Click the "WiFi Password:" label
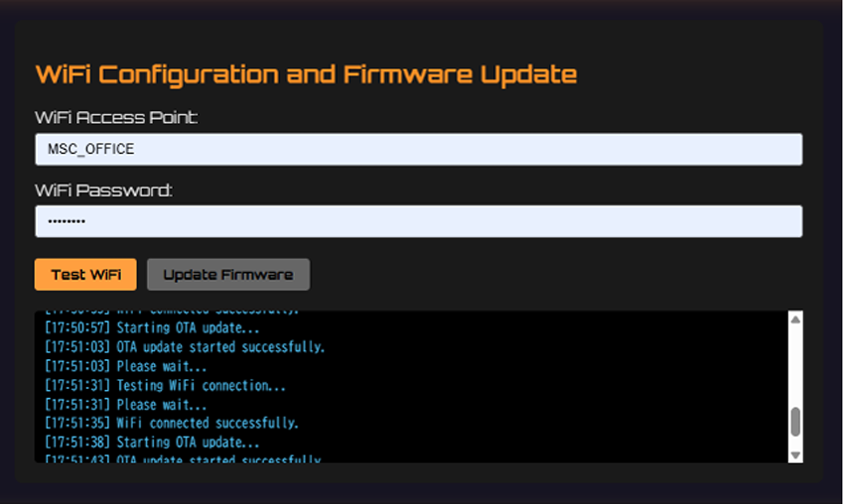 click(x=103, y=189)
